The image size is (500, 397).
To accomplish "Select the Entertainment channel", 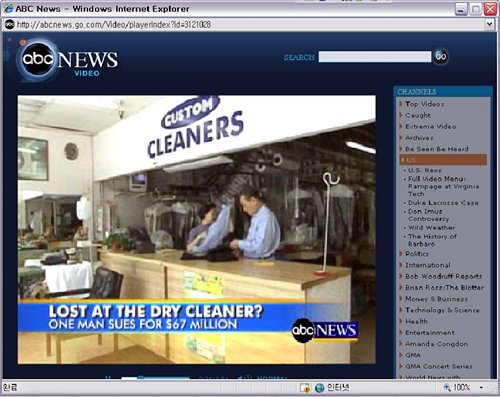I will coord(430,333).
